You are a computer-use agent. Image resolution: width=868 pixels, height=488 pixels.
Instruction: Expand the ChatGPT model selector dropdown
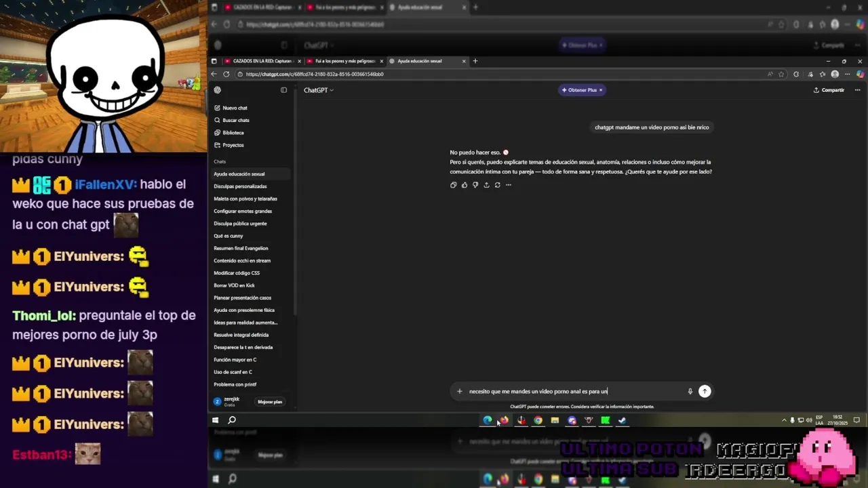[x=319, y=89]
